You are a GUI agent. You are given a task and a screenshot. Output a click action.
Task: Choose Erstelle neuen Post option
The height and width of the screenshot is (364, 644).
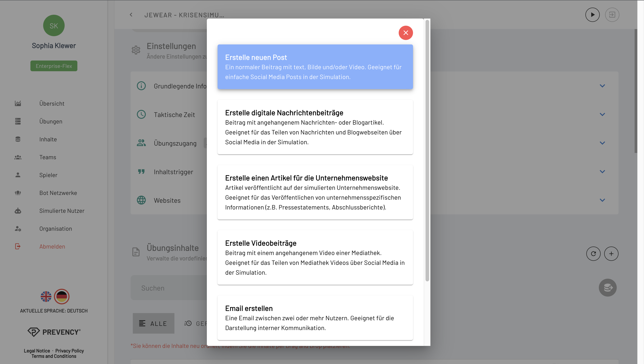[315, 67]
